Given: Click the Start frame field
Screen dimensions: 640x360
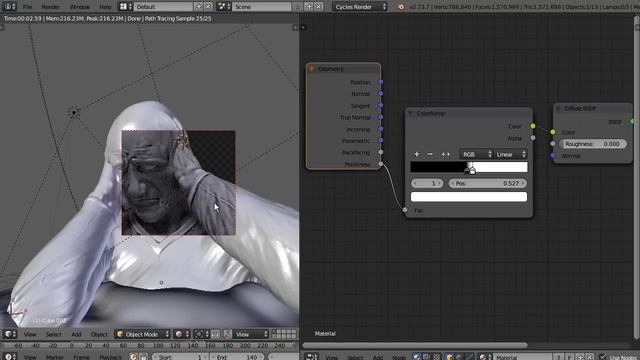Looking at the screenshot, I should pos(180,357).
